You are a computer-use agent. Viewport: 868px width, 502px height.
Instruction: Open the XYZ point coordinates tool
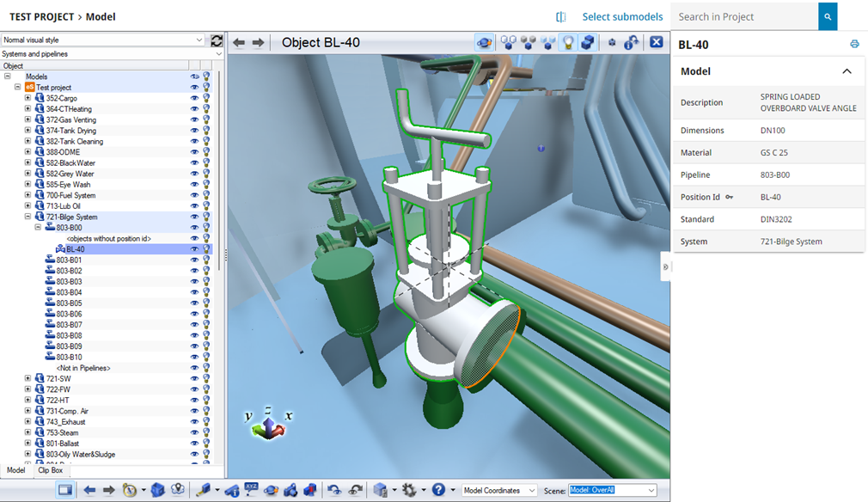252,489
